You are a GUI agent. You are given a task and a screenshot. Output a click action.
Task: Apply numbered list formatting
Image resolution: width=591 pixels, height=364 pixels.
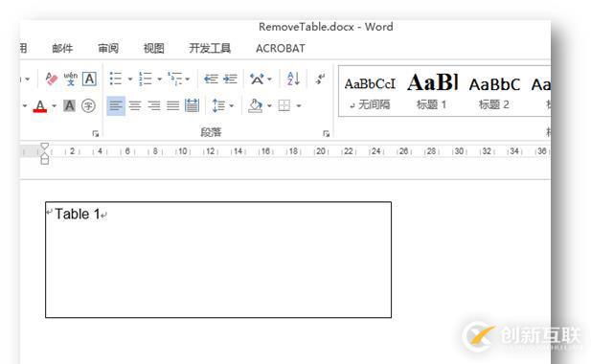(x=145, y=80)
